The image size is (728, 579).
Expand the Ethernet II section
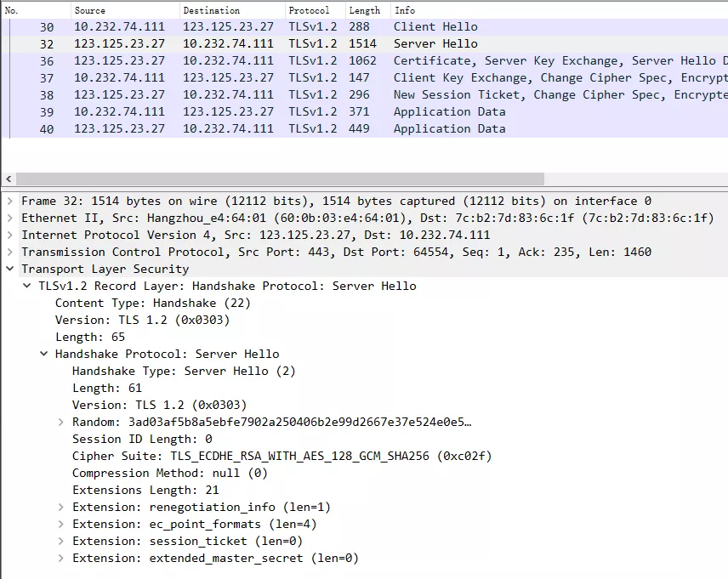coord(9,219)
